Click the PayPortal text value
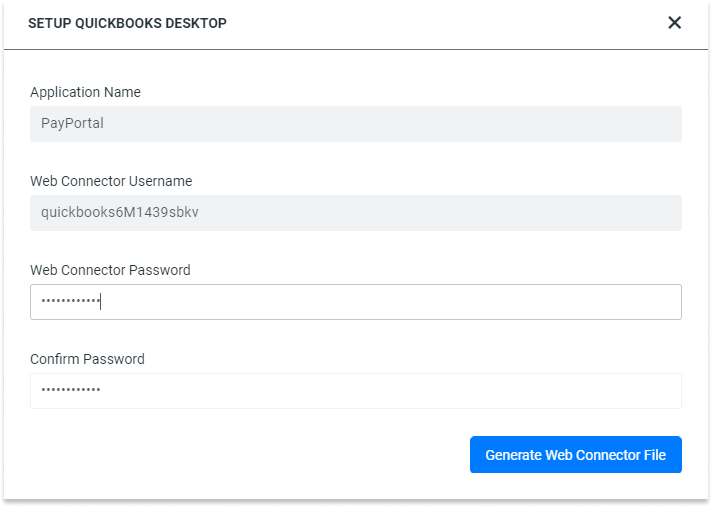 (x=72, y=123)
